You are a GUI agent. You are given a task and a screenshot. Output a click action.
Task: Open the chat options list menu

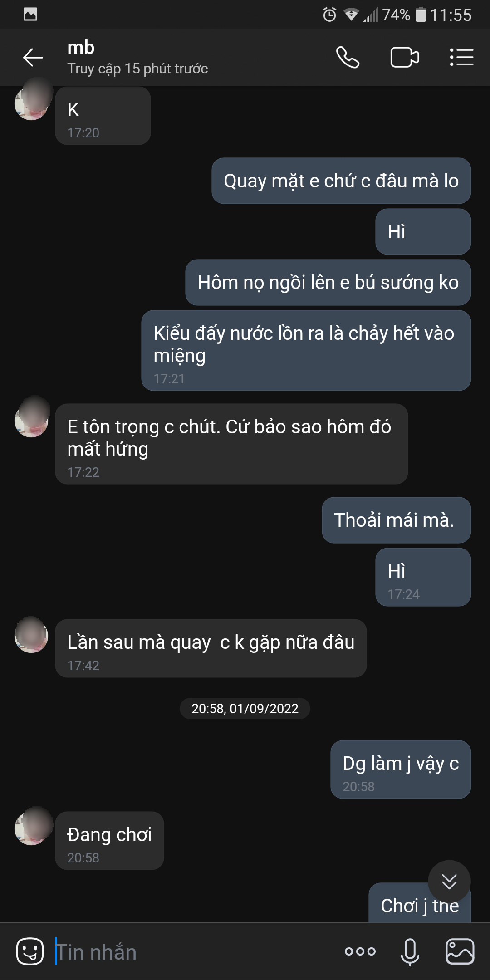coord(461,58)
